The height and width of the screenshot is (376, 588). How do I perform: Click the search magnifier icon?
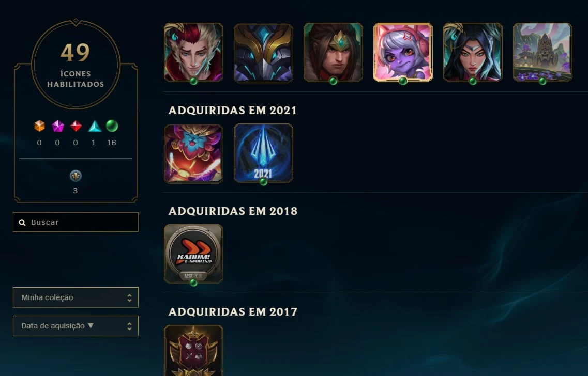(x=22, y=223)
